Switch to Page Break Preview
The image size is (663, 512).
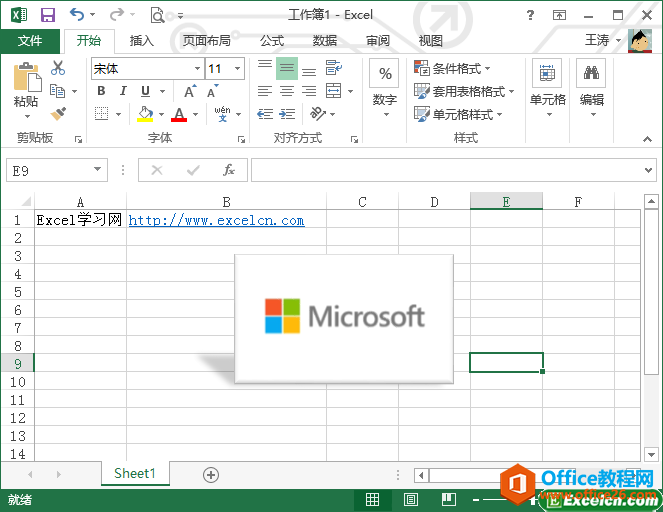tap(449, 500)
